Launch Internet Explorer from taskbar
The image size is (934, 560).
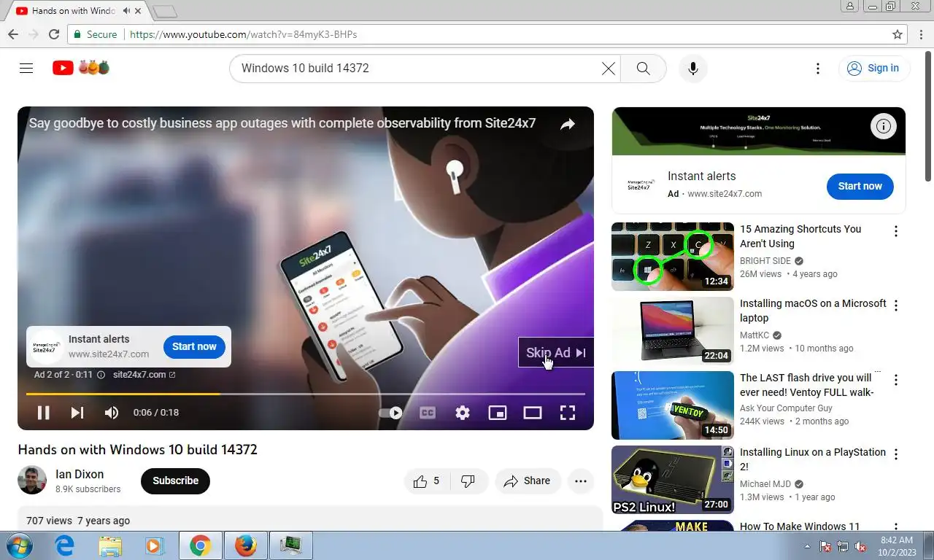click(65, 545)
